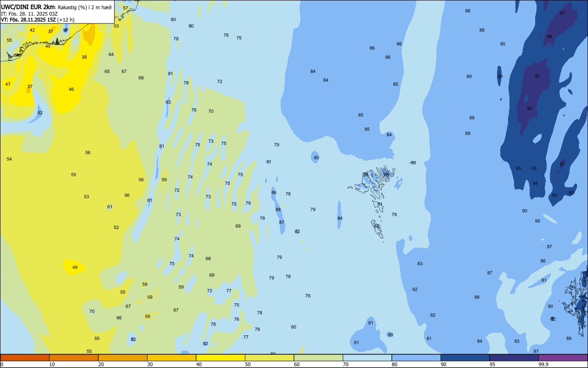
Task: Click the pale blue 70–80 legend swatch
Action: 367,357
